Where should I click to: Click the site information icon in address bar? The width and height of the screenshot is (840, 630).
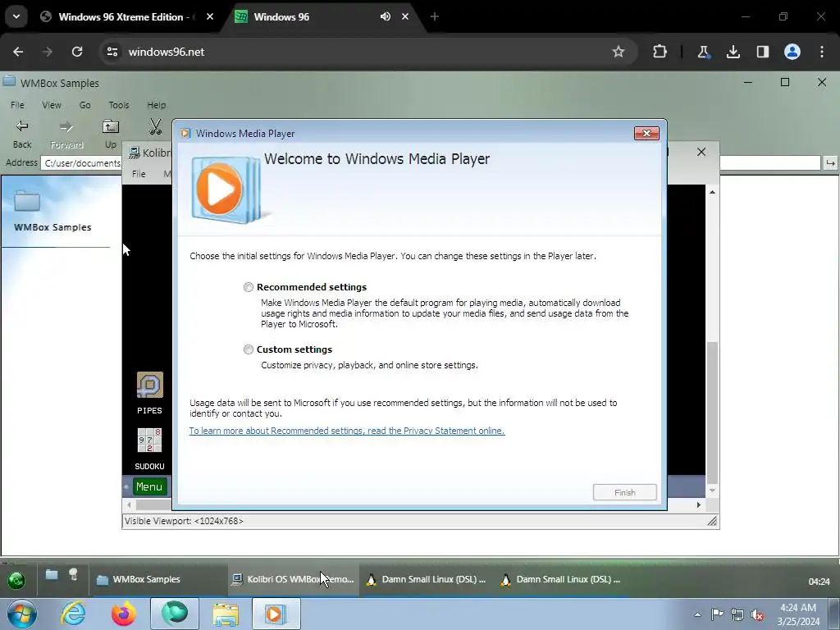(112, 52)
